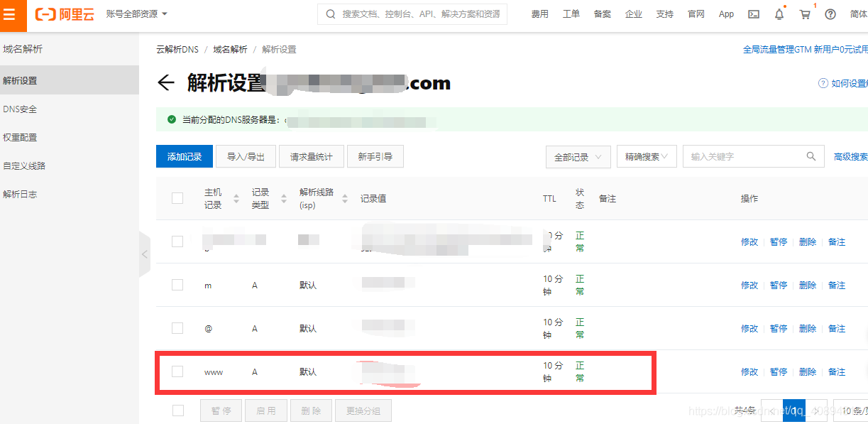Screen dimensions: 868x424
Task: Open 域名解析 in the sidebar
Action: click(x=23, y=49)
